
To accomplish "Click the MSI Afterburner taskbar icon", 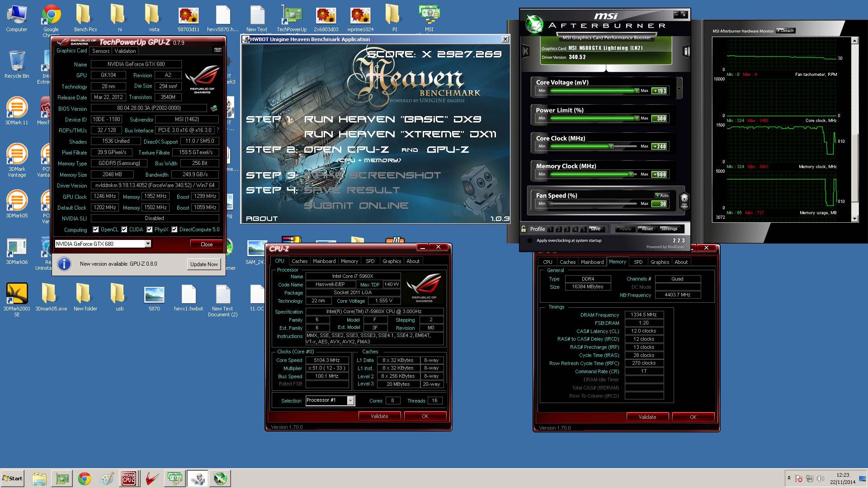I will (220, 479).
